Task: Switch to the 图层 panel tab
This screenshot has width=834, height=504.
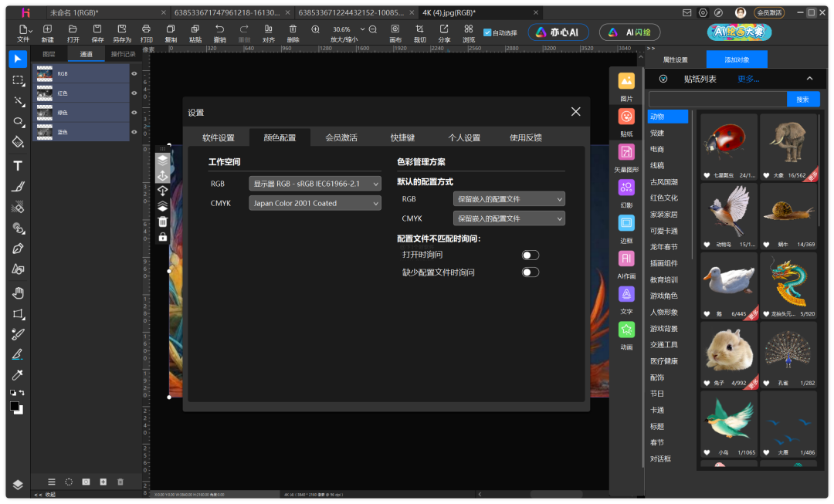Action: 49,54
